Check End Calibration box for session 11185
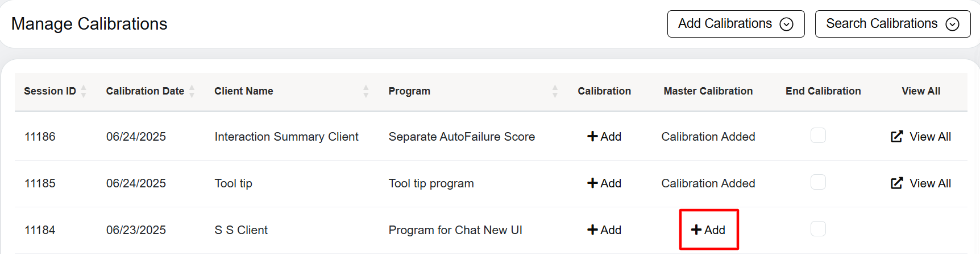 [x=818, y=182]
